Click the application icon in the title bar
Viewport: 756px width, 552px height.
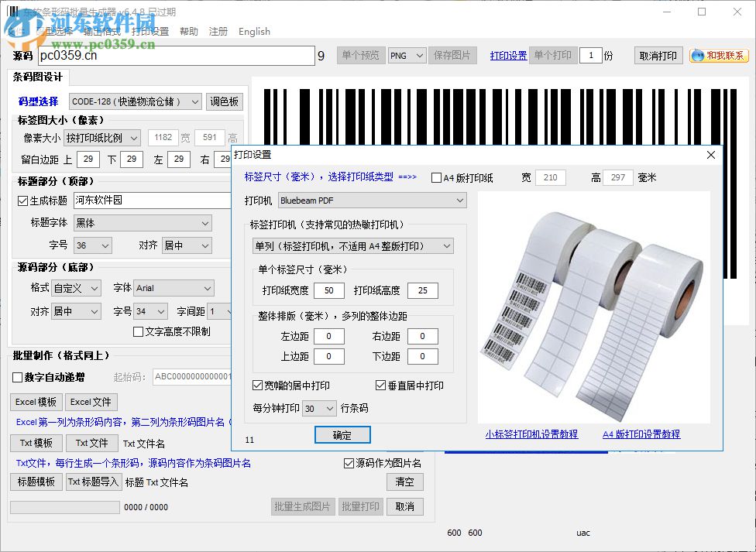11,12
